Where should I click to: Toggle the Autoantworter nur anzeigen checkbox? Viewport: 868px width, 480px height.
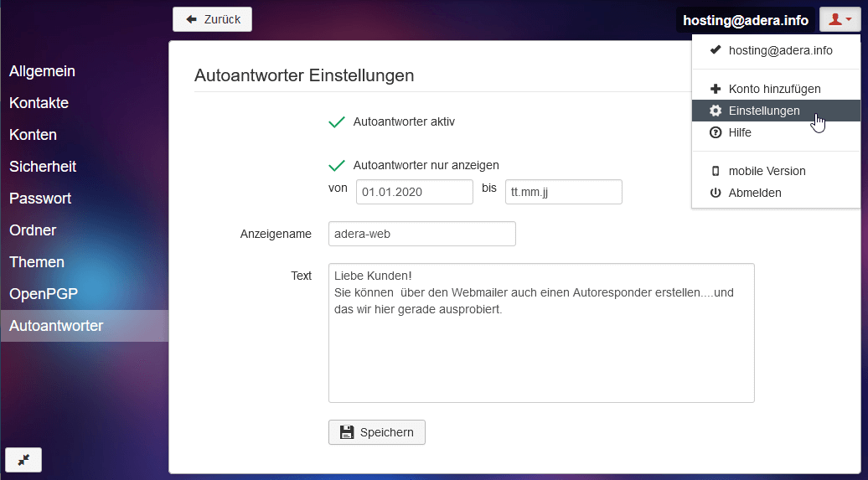337,166
